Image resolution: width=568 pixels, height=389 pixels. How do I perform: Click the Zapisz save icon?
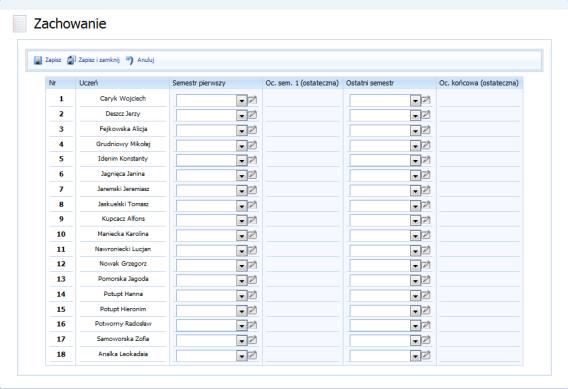tap(38, 60)
